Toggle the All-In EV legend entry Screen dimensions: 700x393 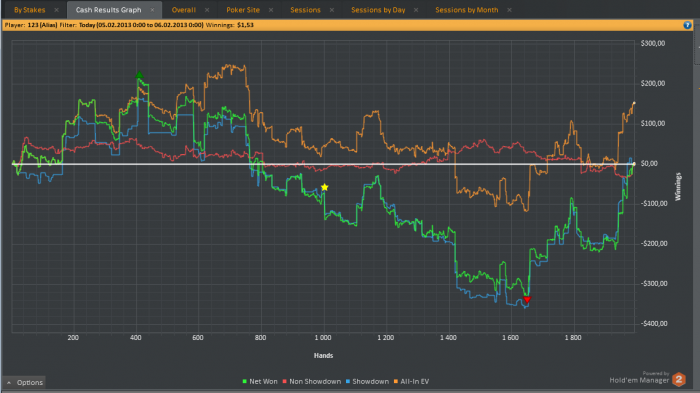pos(411,381)
